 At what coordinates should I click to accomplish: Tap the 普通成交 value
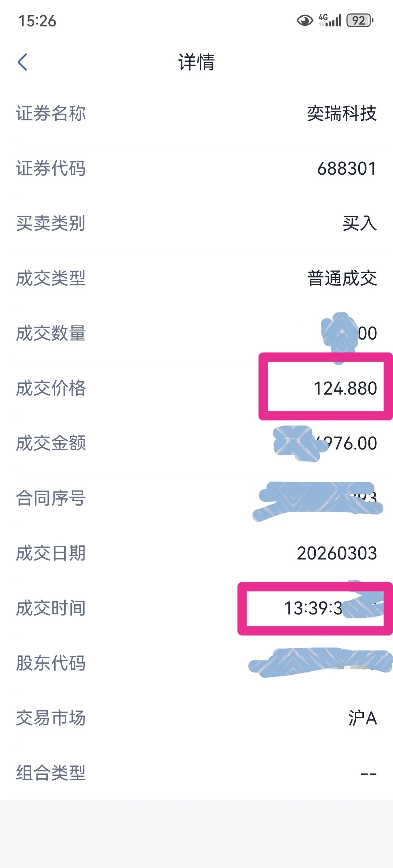342,278
